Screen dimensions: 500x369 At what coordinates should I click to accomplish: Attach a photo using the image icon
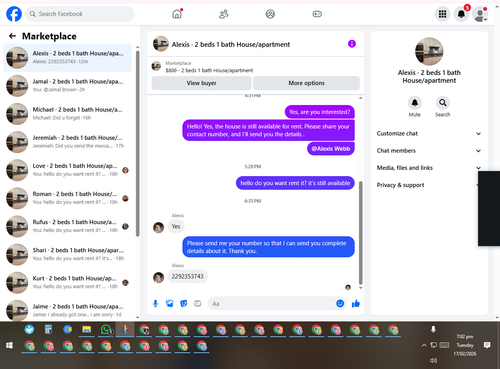(170, 304)
